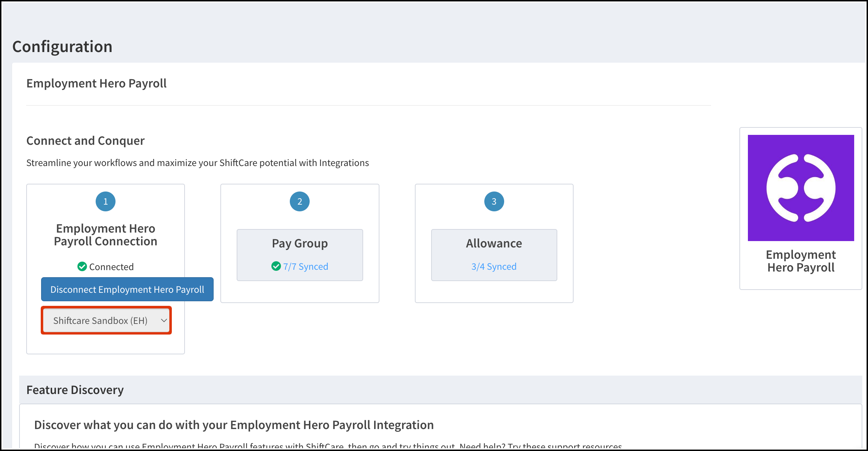Click the chevron arrow on the Sandbox selector
The height and width of the screenshot is (451, 868).
coord(164,321)
